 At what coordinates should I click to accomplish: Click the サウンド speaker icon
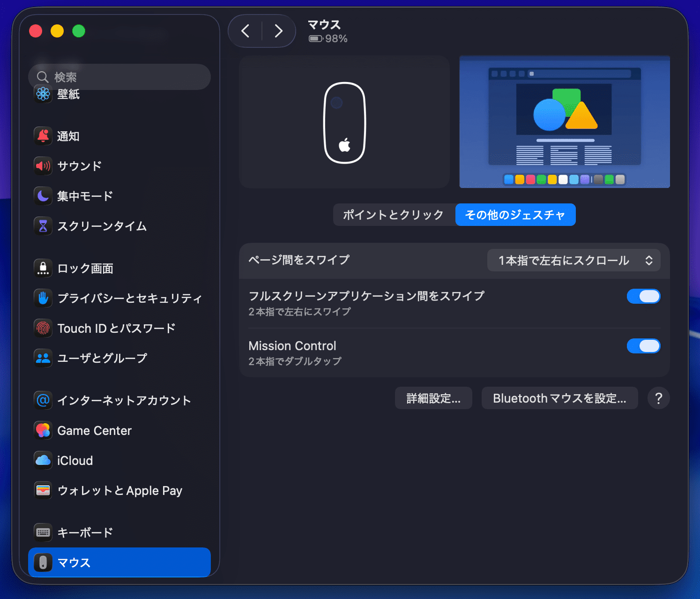pyautogui.click(x=43, y=166)
